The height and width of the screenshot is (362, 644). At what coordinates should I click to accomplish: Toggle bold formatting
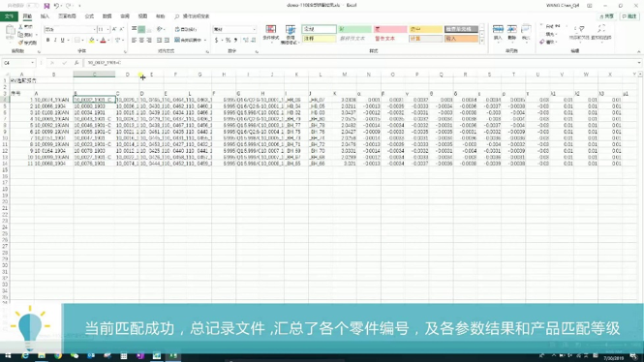pos(47,41)
